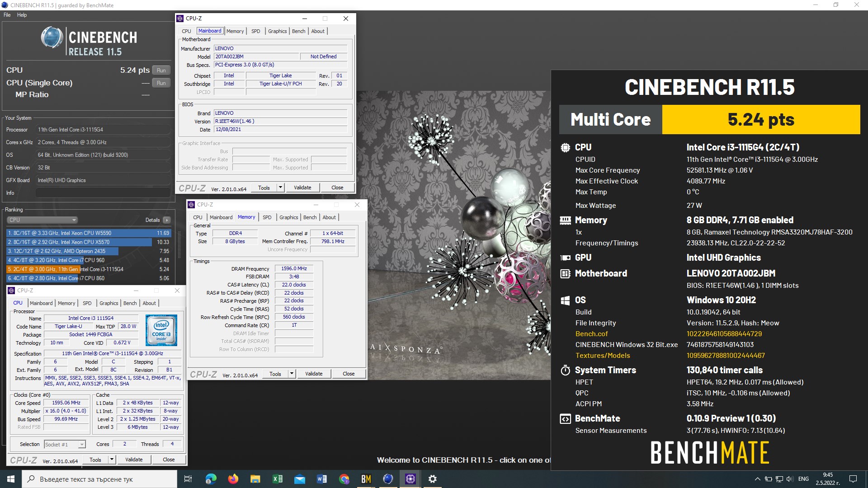Open Settings gear in the taskbar
This screenshot has height=488, width=868.
pyautogui.click(x=432, y=479)
